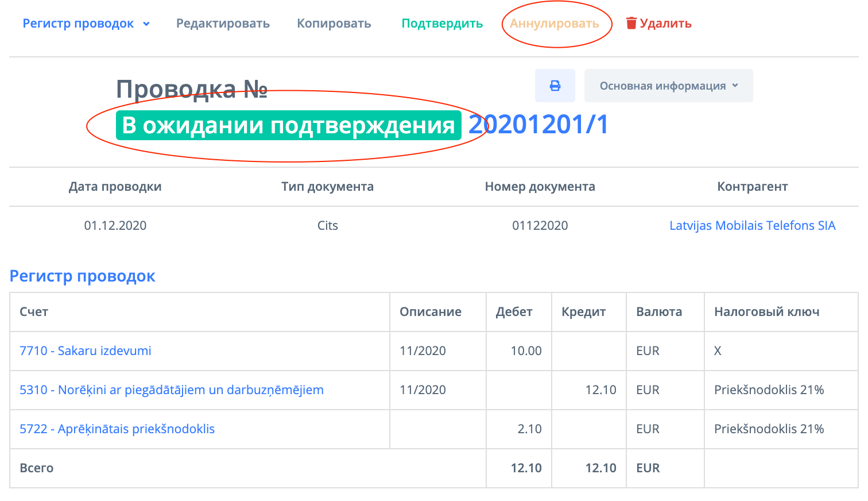Click the debit value 10.00
Screen dimensions: 868x501
tap(526, 350)
